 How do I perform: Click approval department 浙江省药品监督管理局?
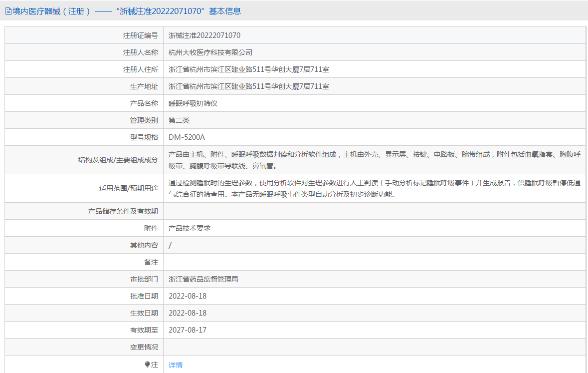pyautogui.click(x=203, y=279)
